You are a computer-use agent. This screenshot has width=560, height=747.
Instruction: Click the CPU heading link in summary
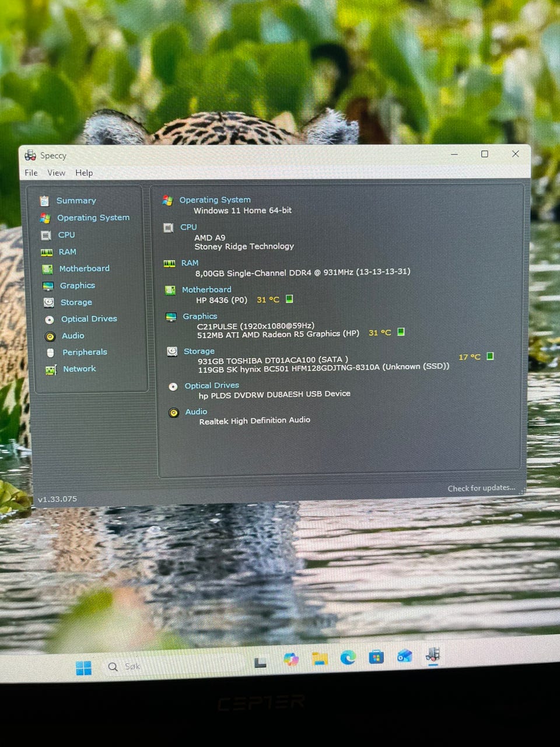[x=188, y=227]
